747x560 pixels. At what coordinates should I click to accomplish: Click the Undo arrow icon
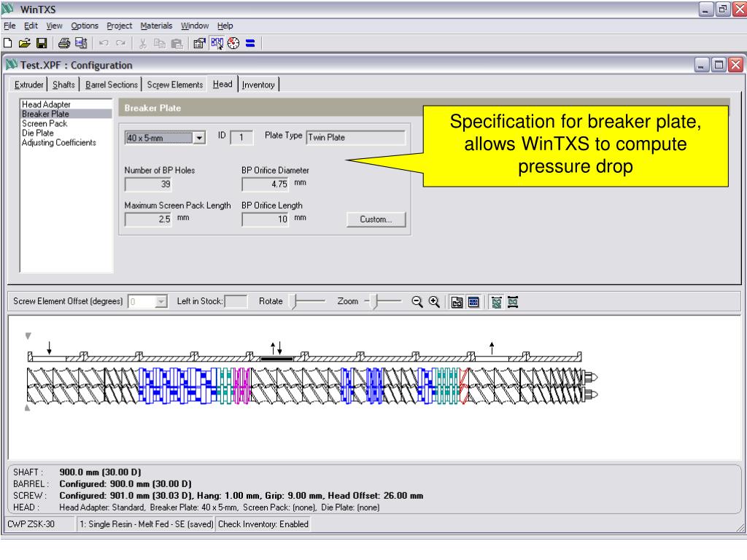(x=104, y=43)
